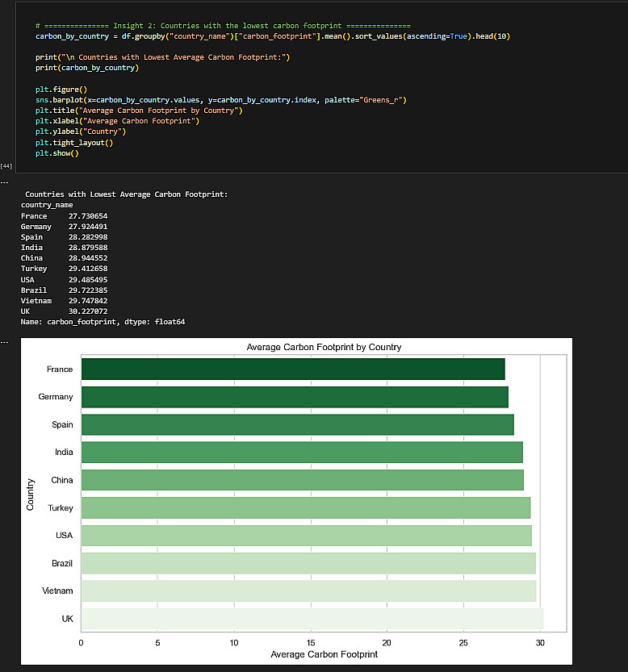Click the France value 27.730654 in output
628x672 pixels.
tap(88, 216)
